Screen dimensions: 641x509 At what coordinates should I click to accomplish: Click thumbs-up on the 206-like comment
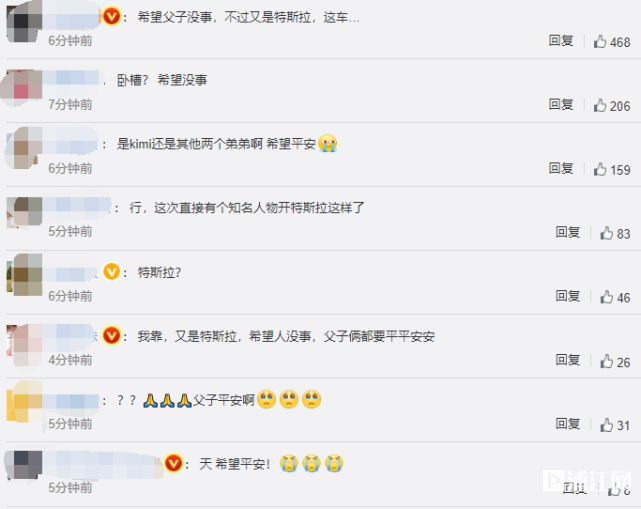point(600,105)
